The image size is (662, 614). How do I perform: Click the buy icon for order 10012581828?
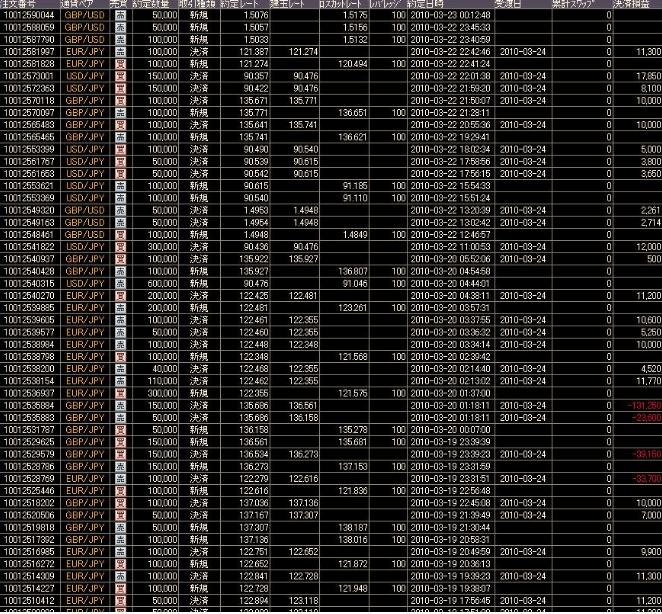click(x=119, y=62)
